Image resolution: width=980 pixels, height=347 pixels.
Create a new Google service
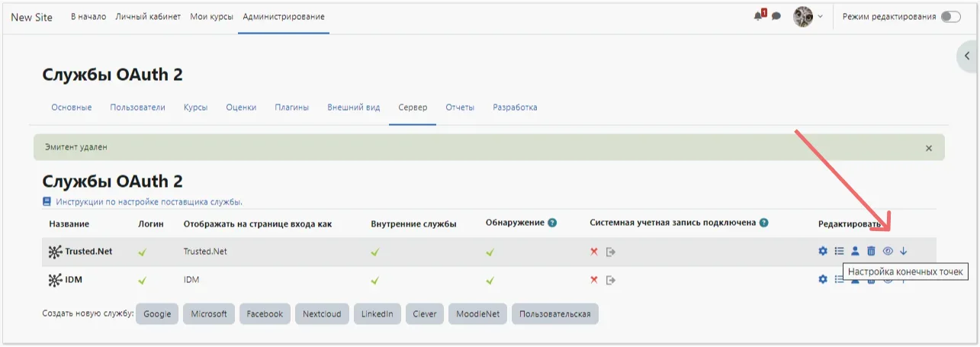click(157, 314)
